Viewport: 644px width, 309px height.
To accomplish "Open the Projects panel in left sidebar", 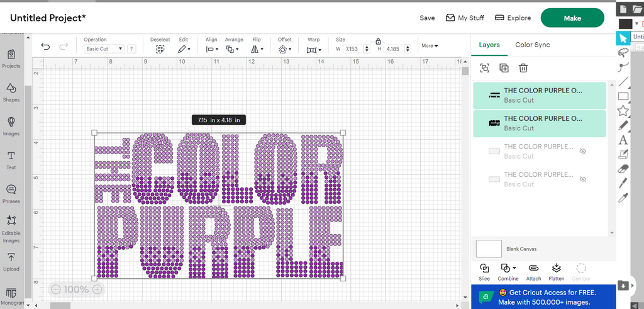I will 11,59.
